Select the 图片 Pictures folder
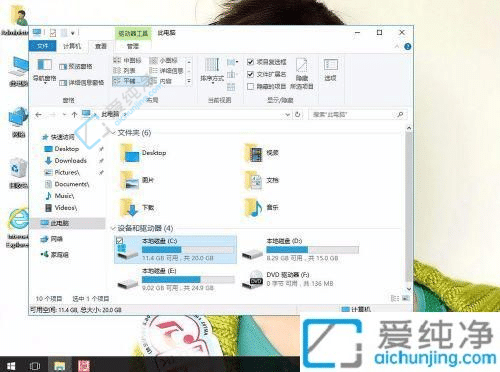The height and width of the screenshot is (372, 500). 137,180
